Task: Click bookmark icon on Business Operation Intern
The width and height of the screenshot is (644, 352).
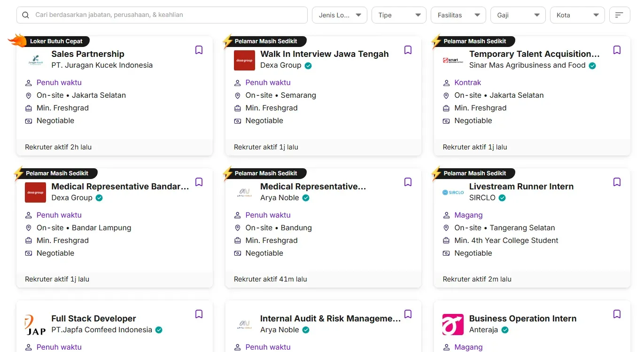Action: (x=617, y=314)
